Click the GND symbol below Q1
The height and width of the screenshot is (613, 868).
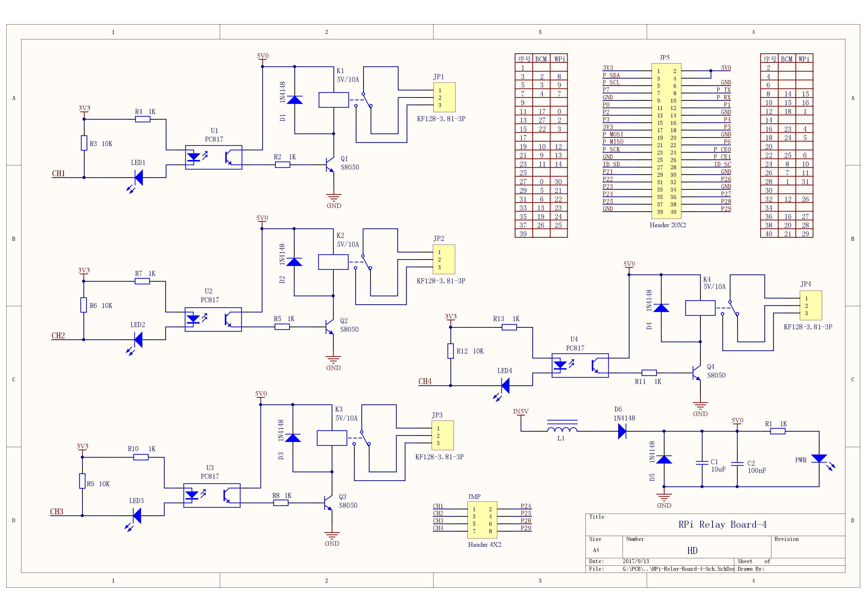pos(334,201)
